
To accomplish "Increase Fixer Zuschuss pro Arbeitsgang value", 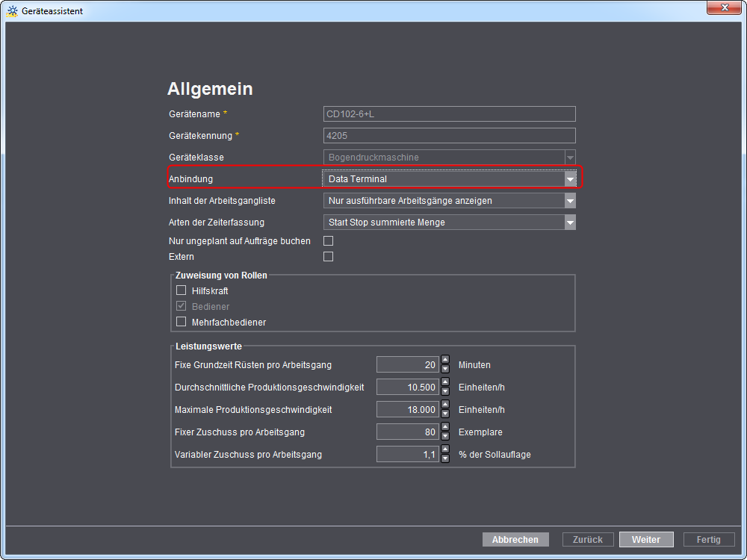I will [x=445, y=428].
